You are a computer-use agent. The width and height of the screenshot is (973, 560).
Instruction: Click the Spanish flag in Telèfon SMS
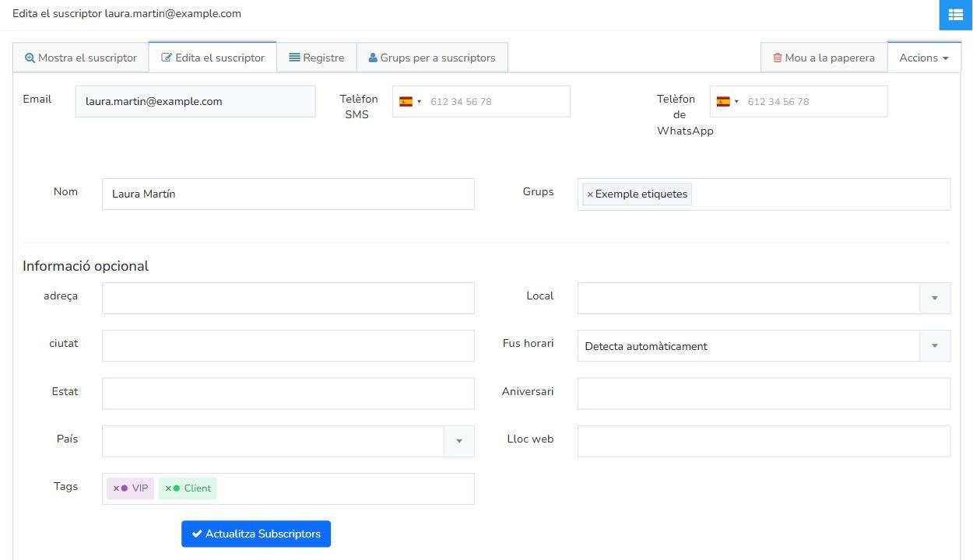pos(406,101)
